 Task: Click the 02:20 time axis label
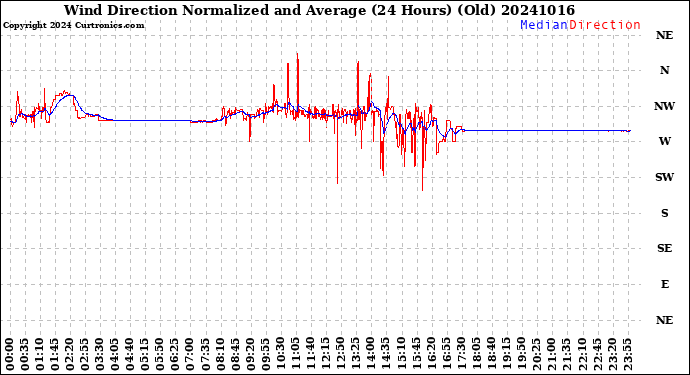point(70,355)
